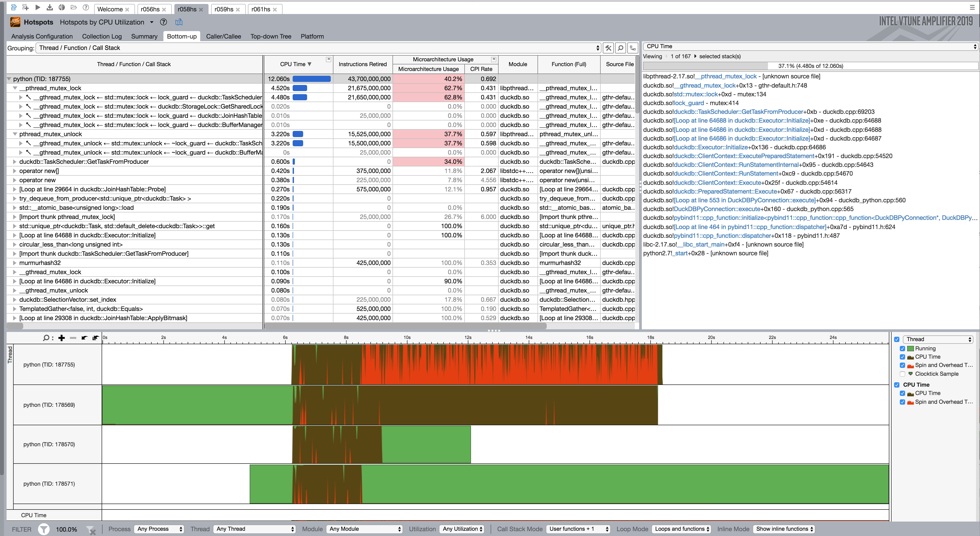Toggle the bold CPU Time section checkbox
The height and width of the screenshot is (536, 980).
point(897,385)
